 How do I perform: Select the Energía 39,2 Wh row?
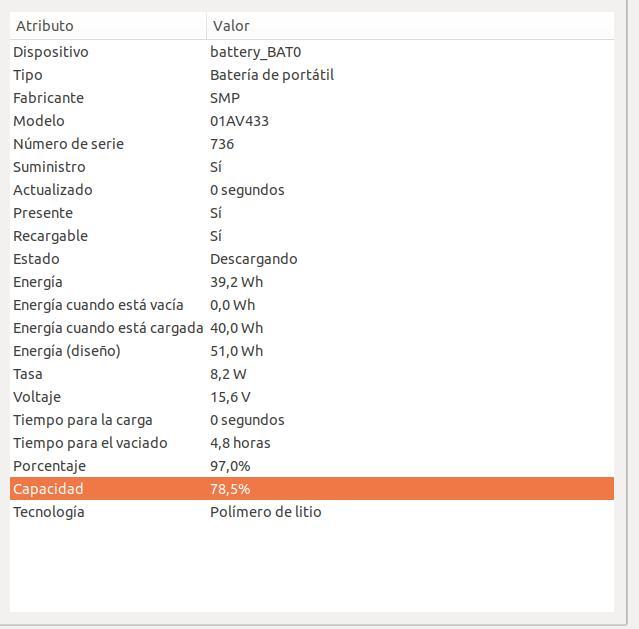pos(312,282)
